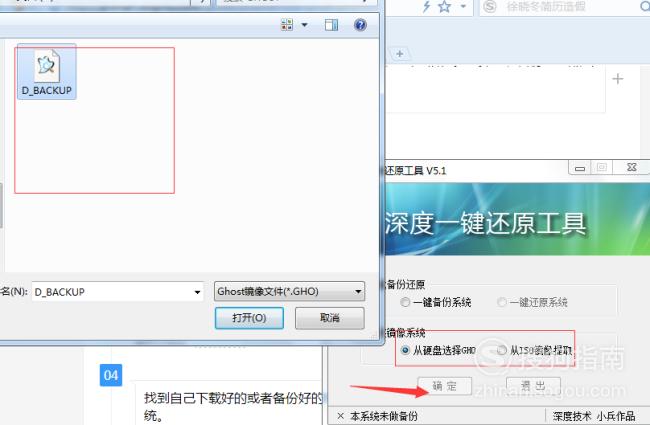Expand the file name history dropdown
The image size is (650, 425).
[x=197, y=292]
